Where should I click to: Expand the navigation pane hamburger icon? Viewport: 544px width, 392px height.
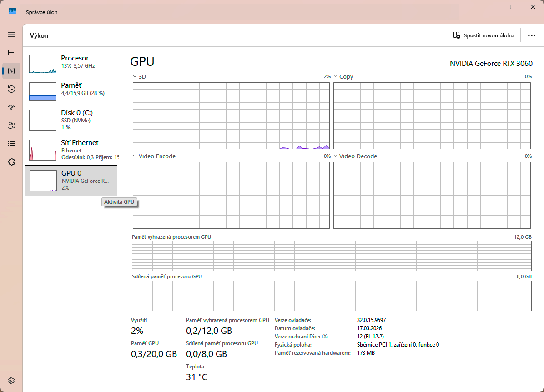11,34
